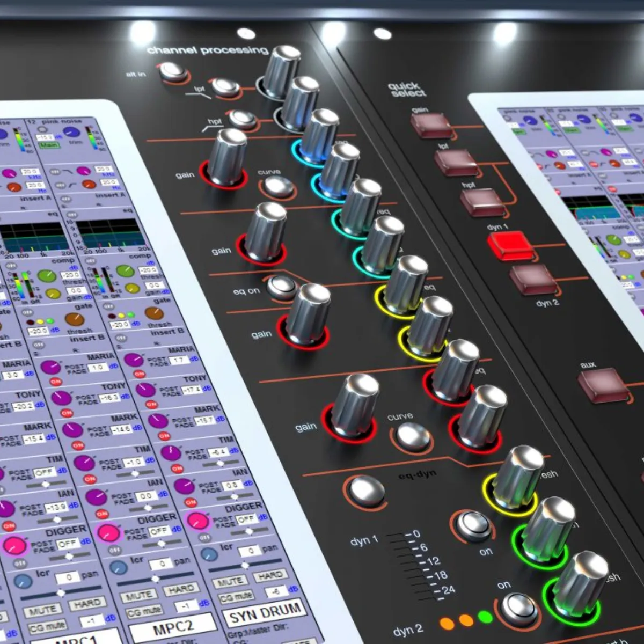Click the MUTE button on SYN DRUM channel
This screenshot has width=644, height=644.
coord(231,581)
